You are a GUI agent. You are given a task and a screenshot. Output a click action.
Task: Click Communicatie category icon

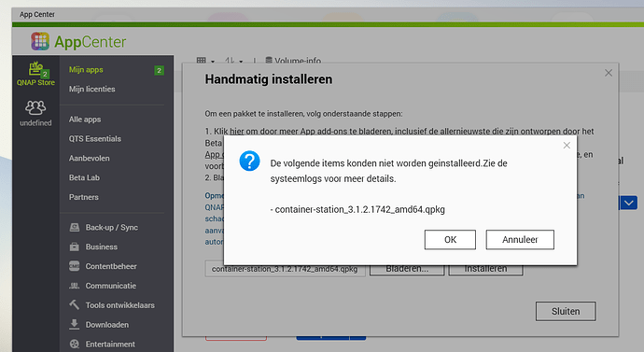(75, 286)
